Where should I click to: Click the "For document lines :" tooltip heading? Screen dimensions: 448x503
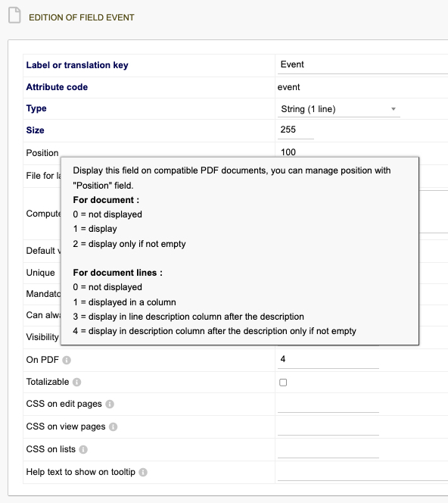117,273
